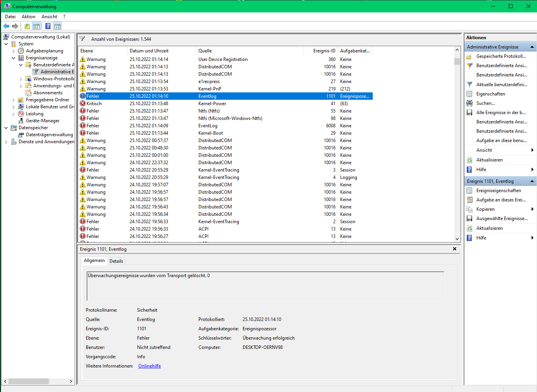Click the Leistung icon in tree
The width and height of the screenshot is (537, 392).
21,114
